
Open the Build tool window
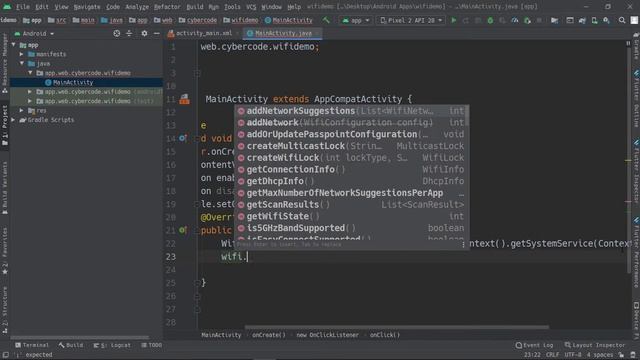click(x=71, y=345)
